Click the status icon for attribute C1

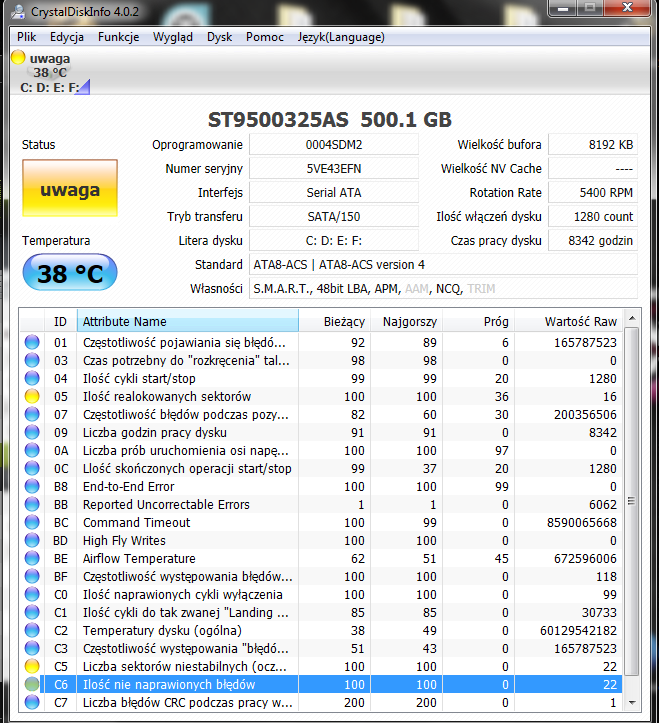(x=32, y=612)
